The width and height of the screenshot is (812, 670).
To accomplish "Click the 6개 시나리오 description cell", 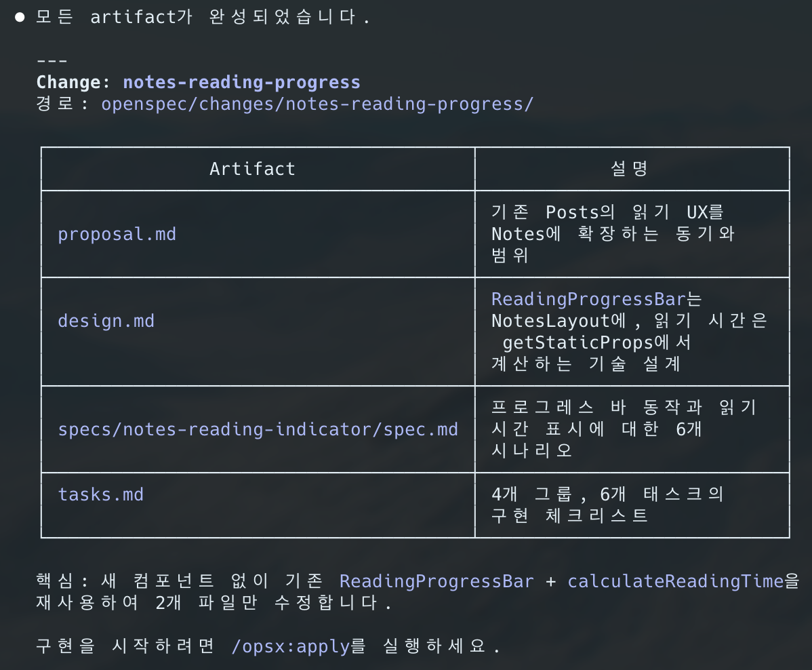I will (x=628, y=429).
